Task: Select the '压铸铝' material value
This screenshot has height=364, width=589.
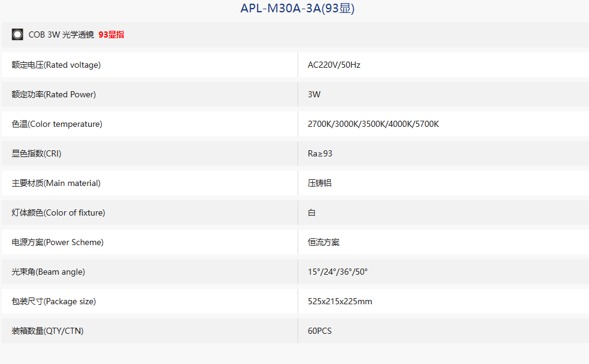Action: [x=320, y=183]
